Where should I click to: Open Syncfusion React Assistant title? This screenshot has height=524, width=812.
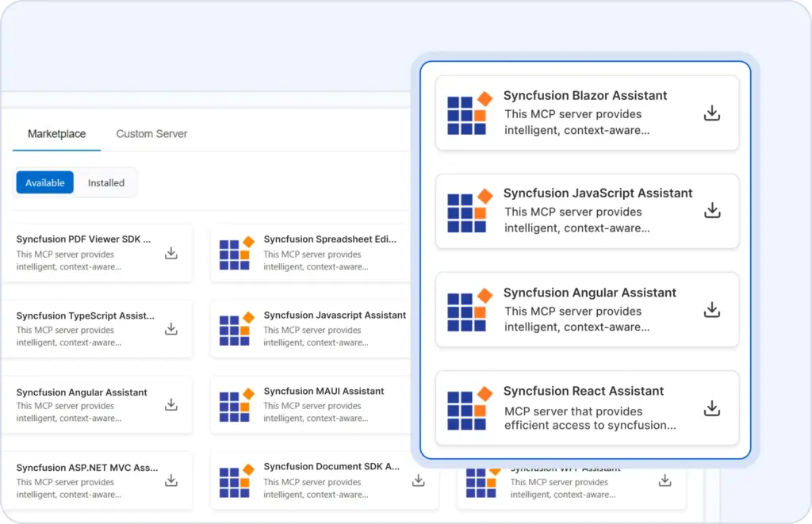[x=584, y=391]
